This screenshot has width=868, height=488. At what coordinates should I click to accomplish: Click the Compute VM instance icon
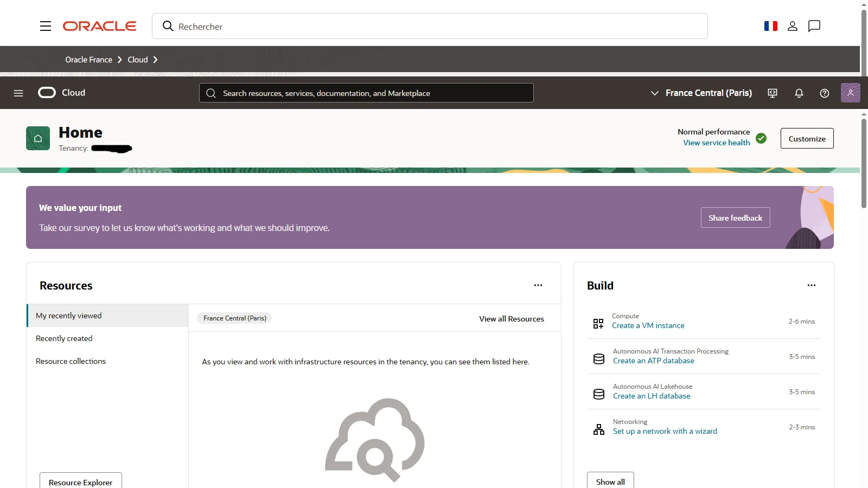pos(598,324)
